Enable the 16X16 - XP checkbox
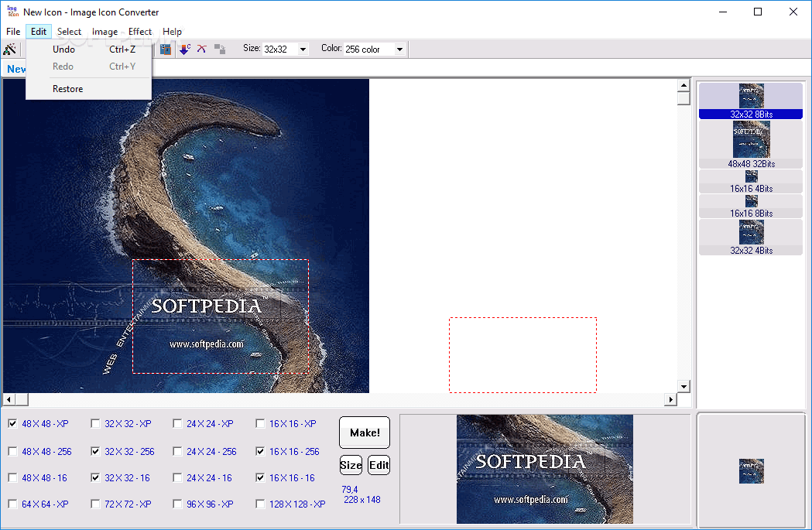This screenshot has height=530, width=812. click(x=261, y=424)
